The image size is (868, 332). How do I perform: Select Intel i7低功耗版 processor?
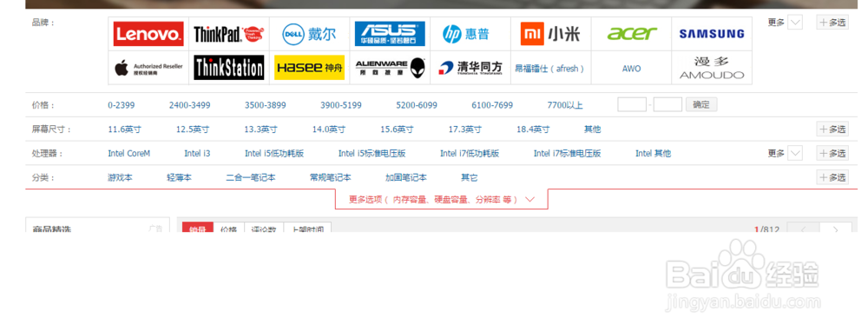point(470,154)
